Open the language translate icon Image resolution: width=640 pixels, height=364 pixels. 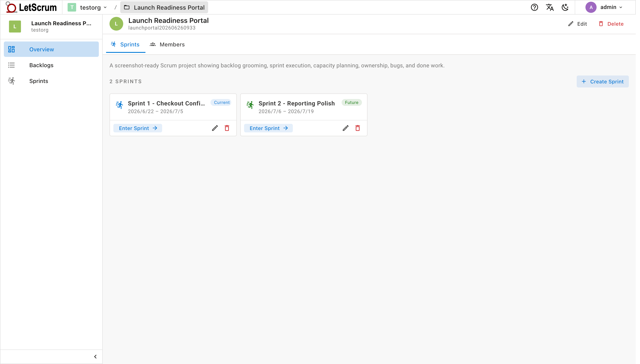click(550, 7)
